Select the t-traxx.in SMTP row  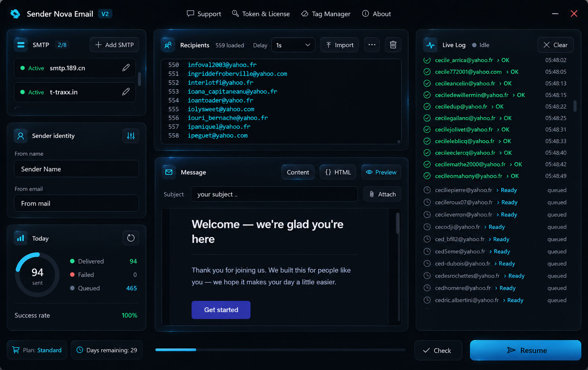pyautogui.click(x=75, y=92)
